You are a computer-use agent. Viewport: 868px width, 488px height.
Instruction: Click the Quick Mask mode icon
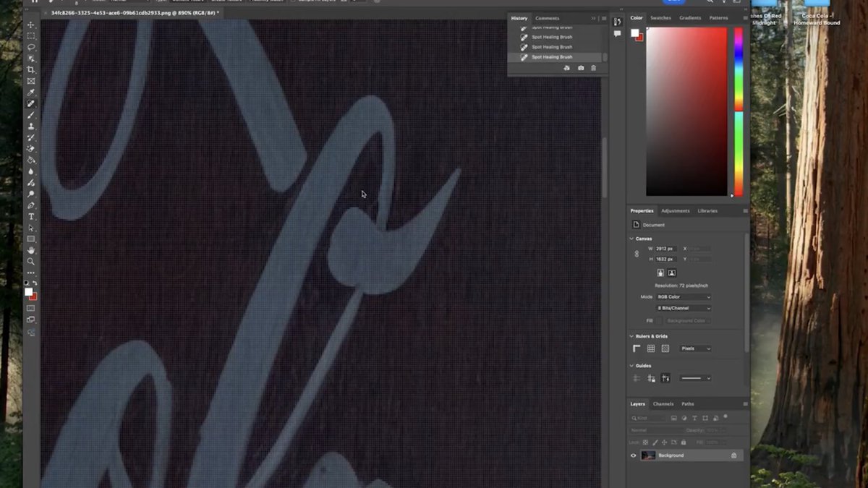point(31,309)
